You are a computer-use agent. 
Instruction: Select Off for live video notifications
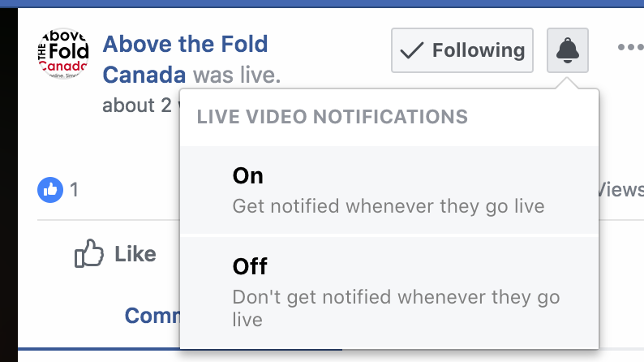[250, 265]
